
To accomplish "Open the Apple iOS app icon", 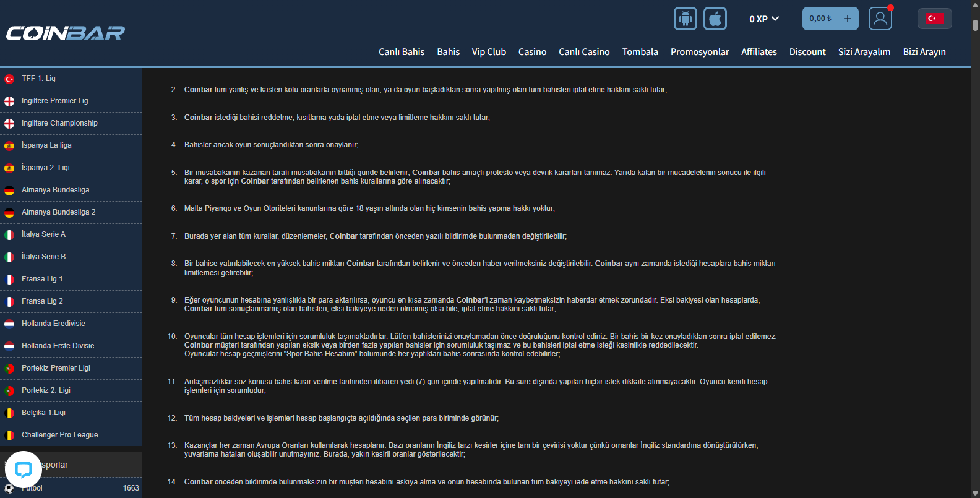I will [x=715, y=19].
